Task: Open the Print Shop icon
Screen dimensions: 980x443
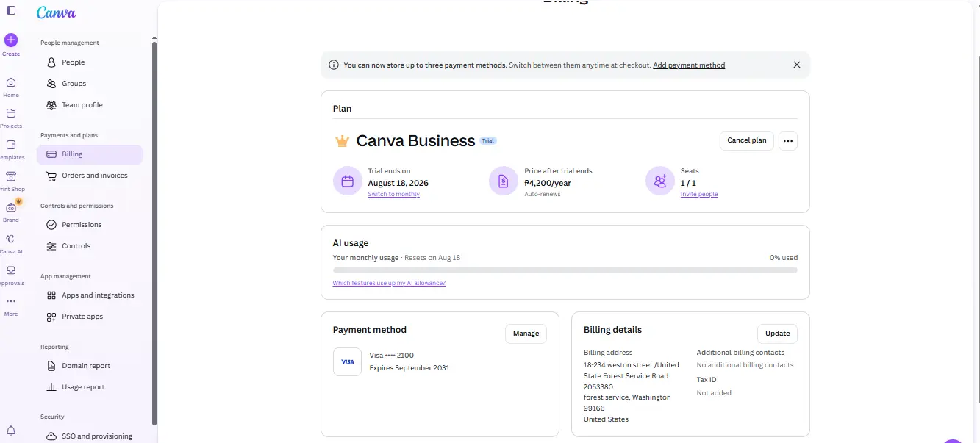Action: (11, 176)
